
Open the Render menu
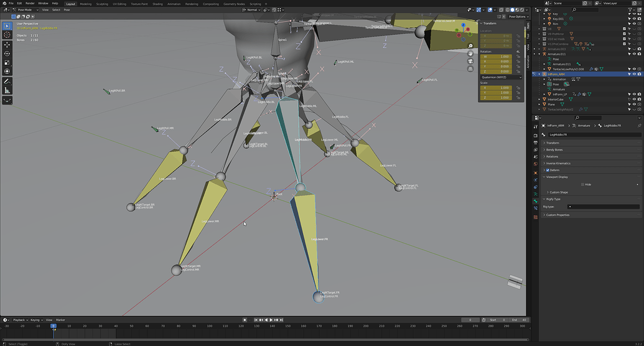[30, 3]
